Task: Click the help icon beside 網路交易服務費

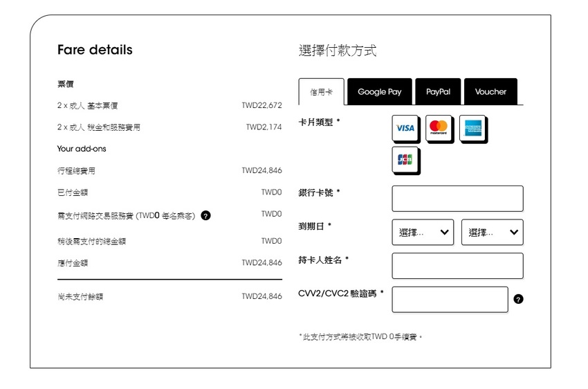Action: pos(205,215)
